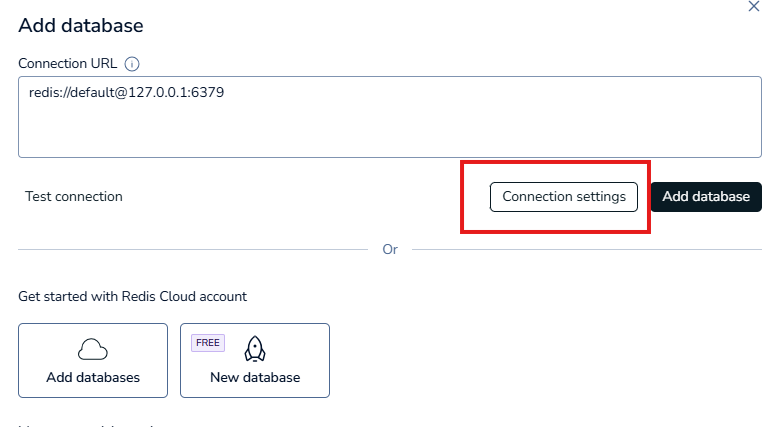Click the cloud icon in Add databases card
The image size is (781, 427).
pos(93,349)
